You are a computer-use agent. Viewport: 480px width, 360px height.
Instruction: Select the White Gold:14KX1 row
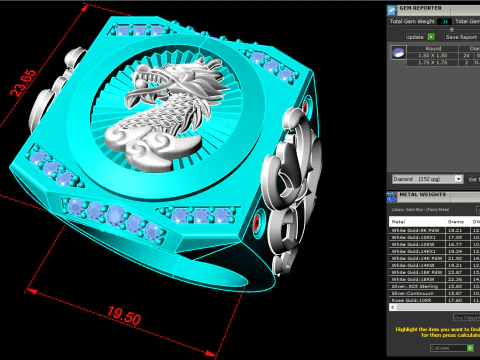pyautogui.click(x=434, y=251)
